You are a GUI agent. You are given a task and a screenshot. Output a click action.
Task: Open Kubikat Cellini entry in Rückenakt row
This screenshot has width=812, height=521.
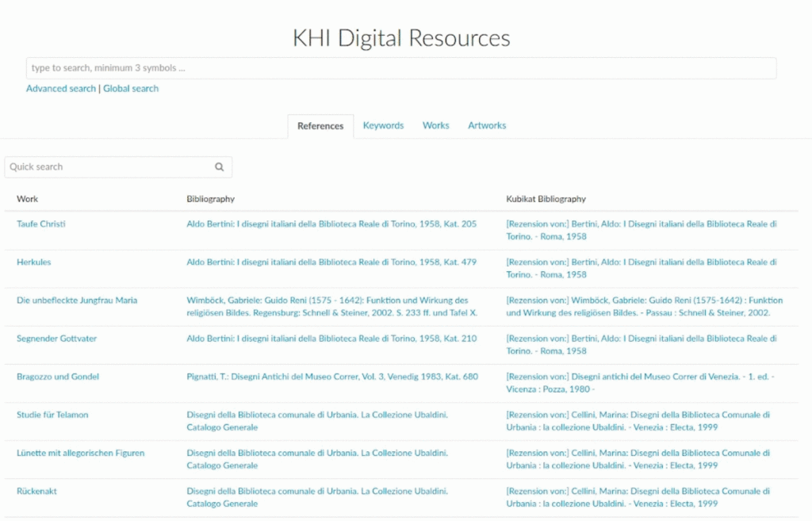coord(638,497)
